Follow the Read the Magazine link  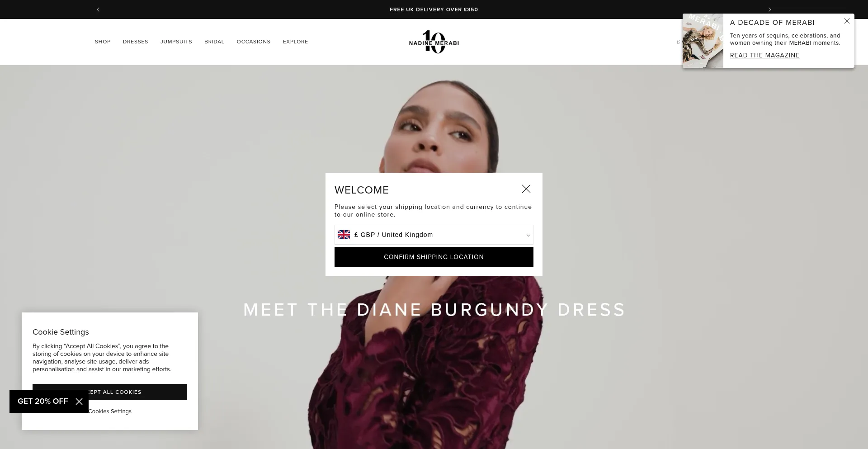(x=765, y=55)
